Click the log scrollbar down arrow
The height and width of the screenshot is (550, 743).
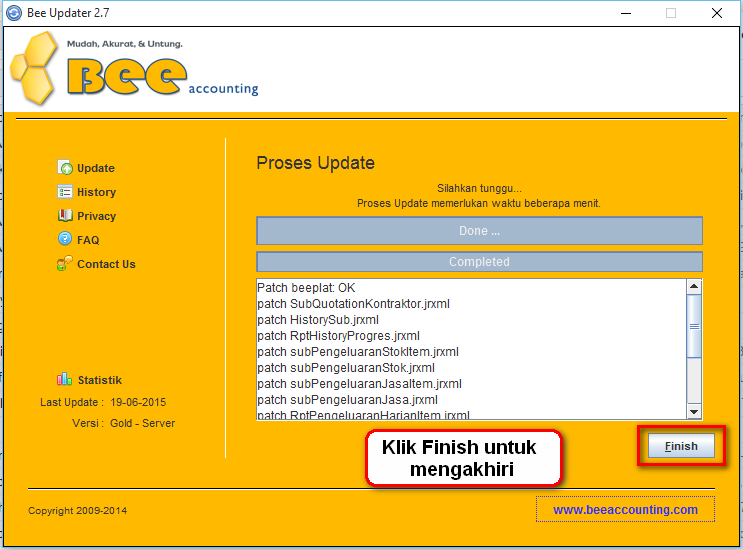(x=694, y=412)
